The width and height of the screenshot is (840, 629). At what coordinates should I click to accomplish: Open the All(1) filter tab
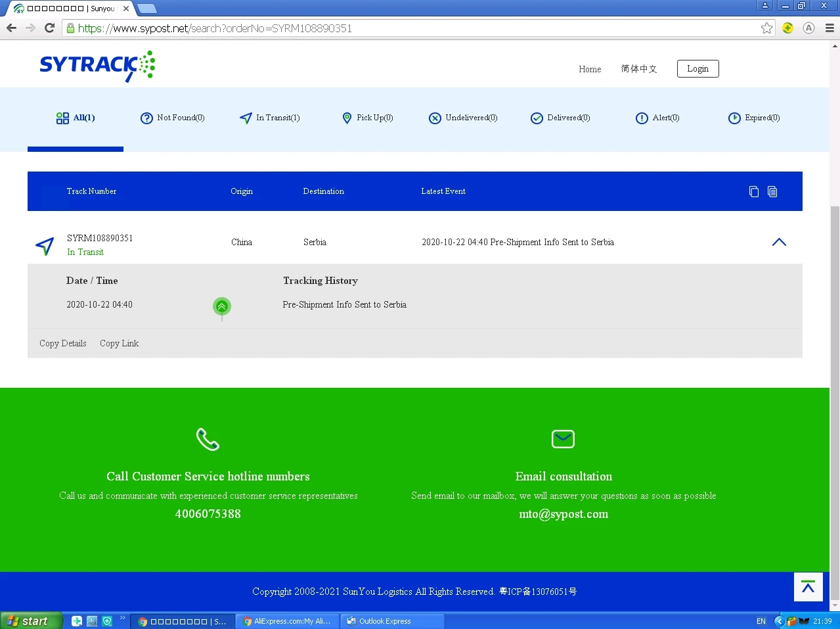tap(76, 118)
